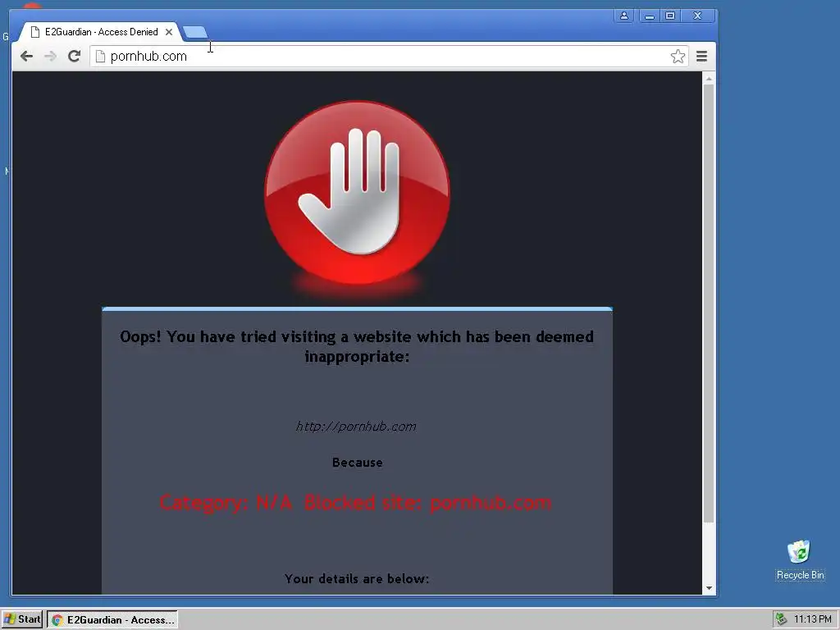Click the browser Back arrow
This screenshot has height=630, width=840.
(26, 57)
